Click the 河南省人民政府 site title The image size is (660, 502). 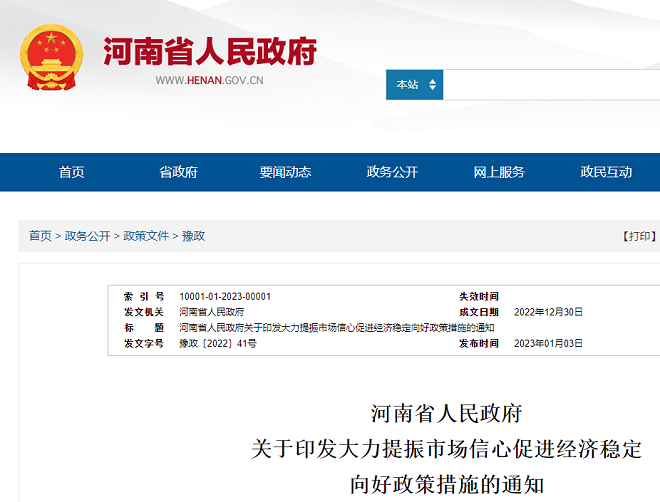click(x=209, y=51)
